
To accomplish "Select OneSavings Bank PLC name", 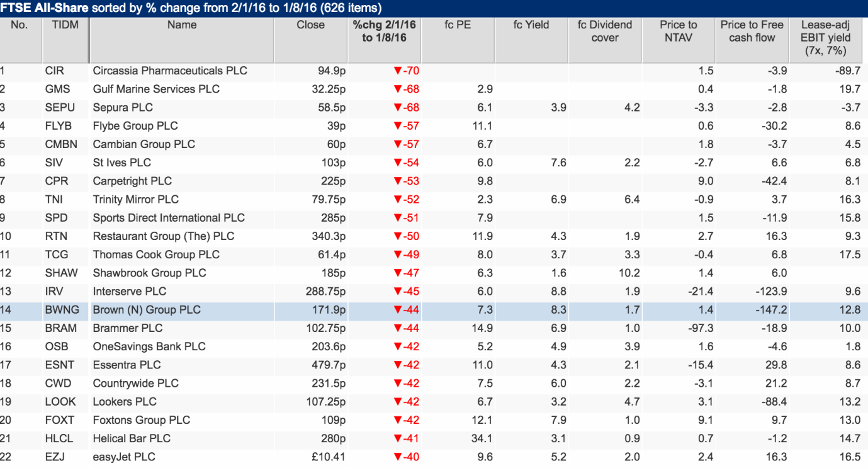I will pos(149,346).
